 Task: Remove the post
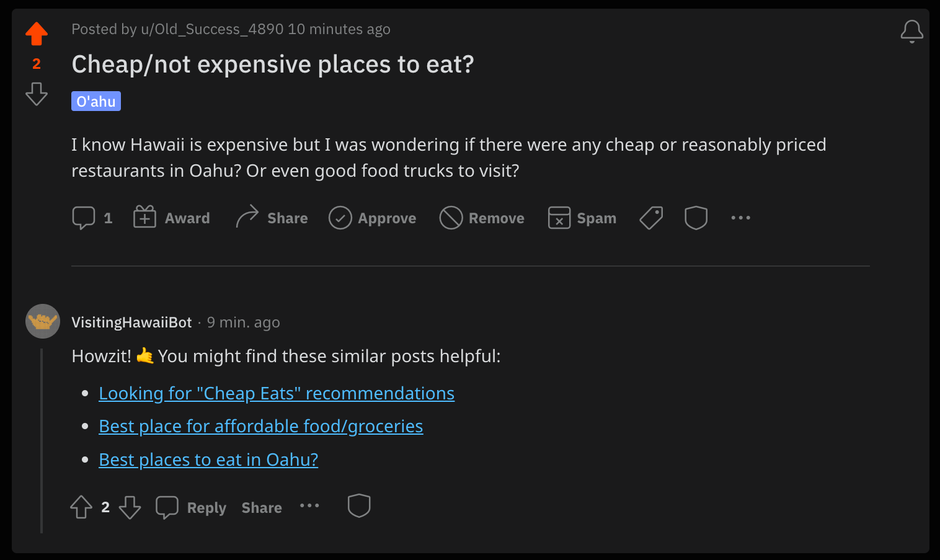pyautogui.click(x=482, y=218)
